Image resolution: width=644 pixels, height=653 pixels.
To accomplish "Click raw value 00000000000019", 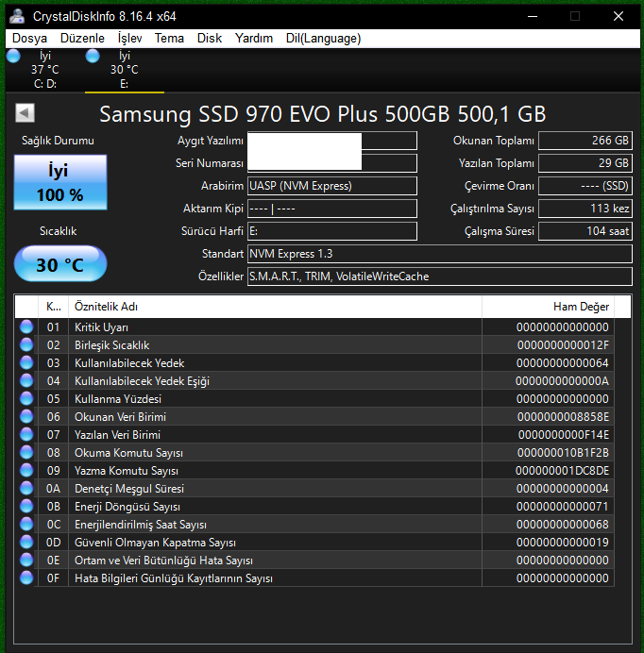I will (x=562, y=543).
